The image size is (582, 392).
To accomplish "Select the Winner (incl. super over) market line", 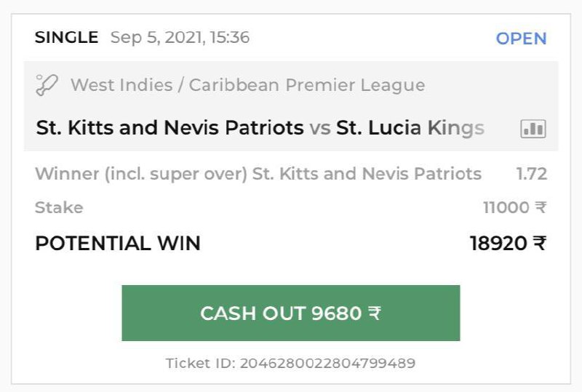I will [258, 174].
